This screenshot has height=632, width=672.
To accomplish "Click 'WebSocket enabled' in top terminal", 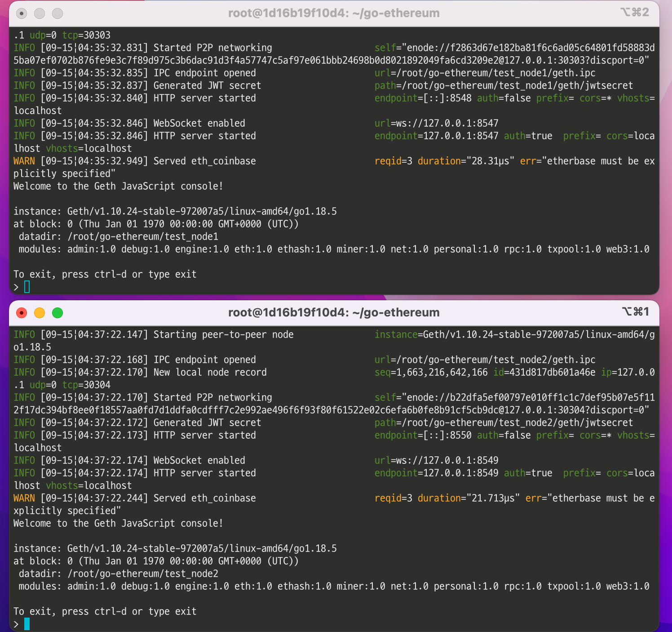I will click(x=199, y=123).
